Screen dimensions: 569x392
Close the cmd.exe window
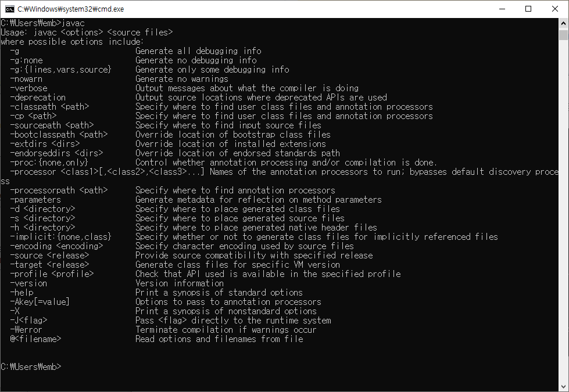pyautogui.click(x=555, y=9)
